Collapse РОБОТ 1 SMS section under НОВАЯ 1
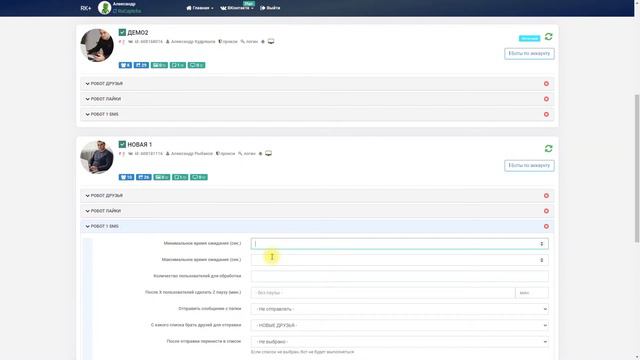 click(317, 226)
